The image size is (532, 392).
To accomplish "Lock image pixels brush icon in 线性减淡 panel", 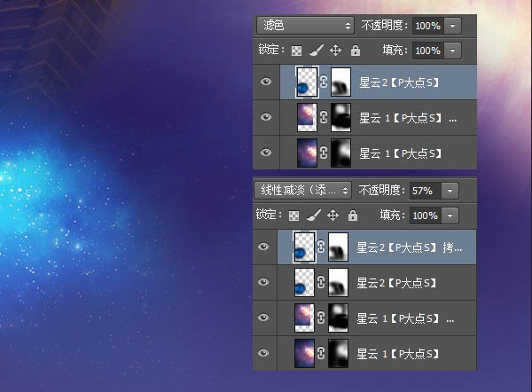I will click(x=314, y=216).
